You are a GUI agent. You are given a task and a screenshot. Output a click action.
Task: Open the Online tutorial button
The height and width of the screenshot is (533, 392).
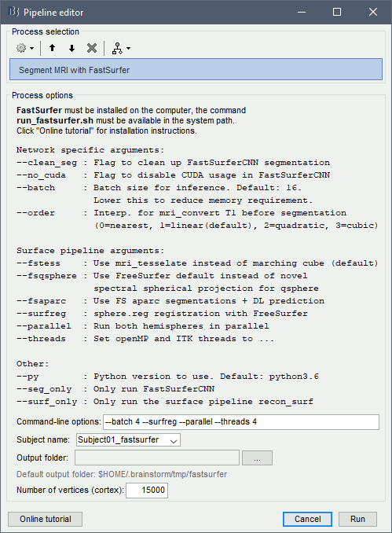pyautogui.click(x=46, y=519)
